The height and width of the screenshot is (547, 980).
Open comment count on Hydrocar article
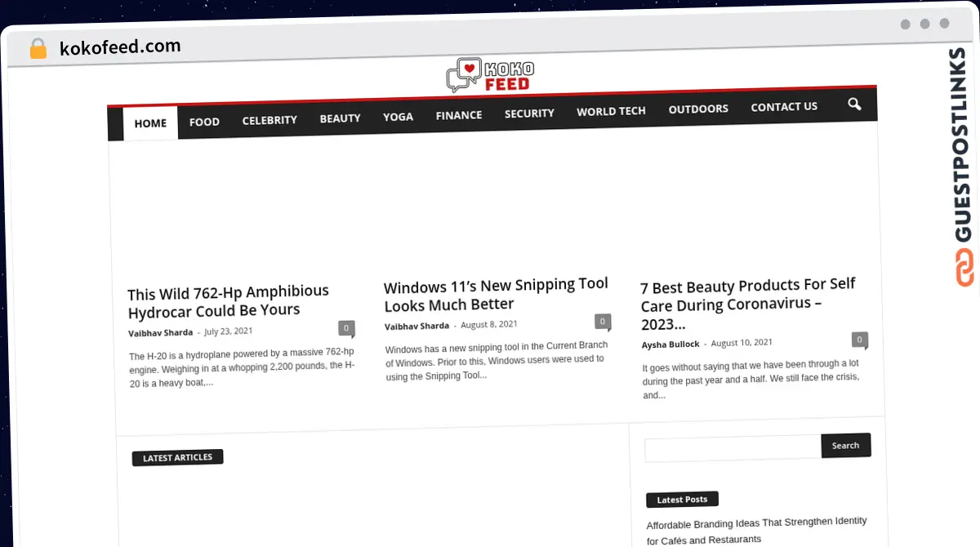pyautogui.click(x=346, y=328)
